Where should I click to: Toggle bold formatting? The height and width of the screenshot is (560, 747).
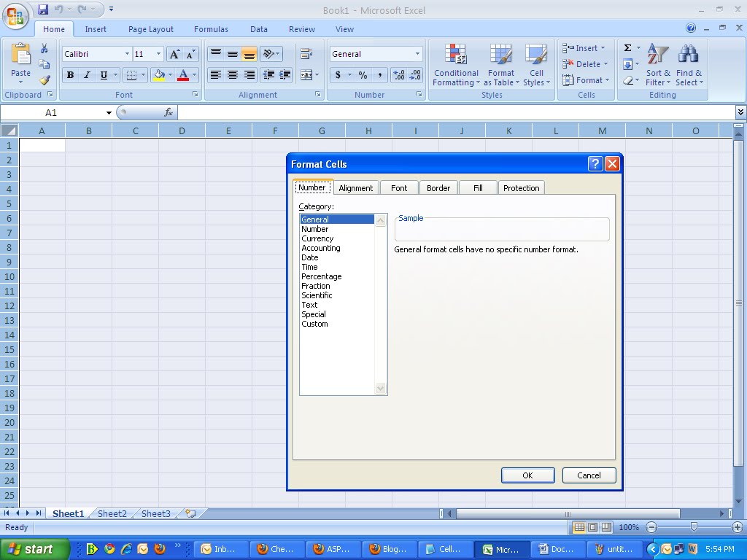coord(70,74)
